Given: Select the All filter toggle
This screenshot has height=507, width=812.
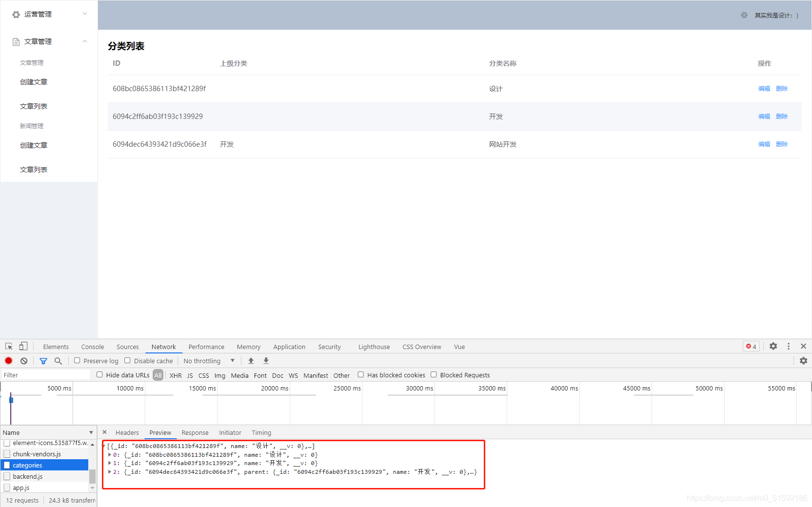Looking at the screenshot, I should click(158, 375).
